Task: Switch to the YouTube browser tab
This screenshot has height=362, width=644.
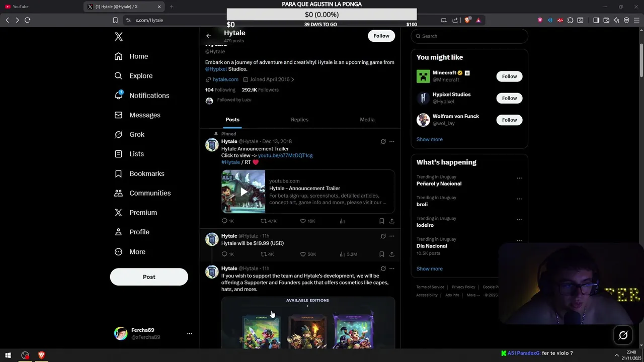Action: (41, 7)
